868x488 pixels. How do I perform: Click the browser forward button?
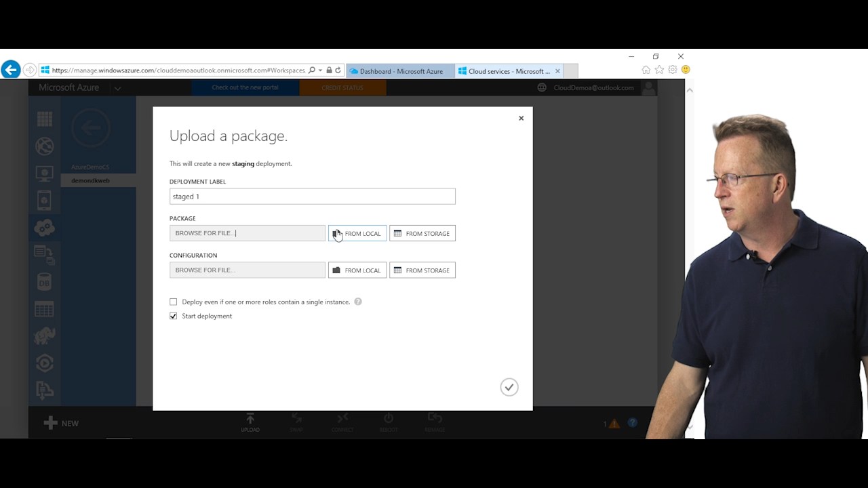coord(30,70)
